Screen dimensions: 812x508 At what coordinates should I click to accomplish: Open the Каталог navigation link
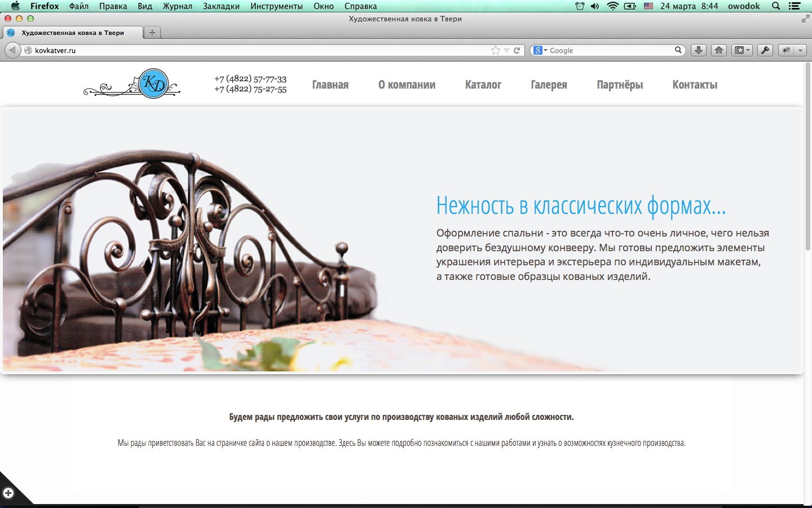coord(483,85)
